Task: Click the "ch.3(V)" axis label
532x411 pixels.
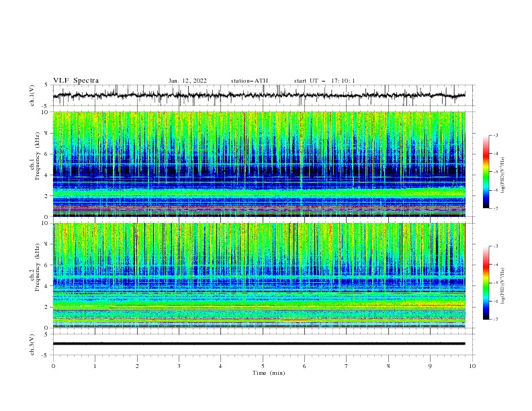Action: click(32, 345)
